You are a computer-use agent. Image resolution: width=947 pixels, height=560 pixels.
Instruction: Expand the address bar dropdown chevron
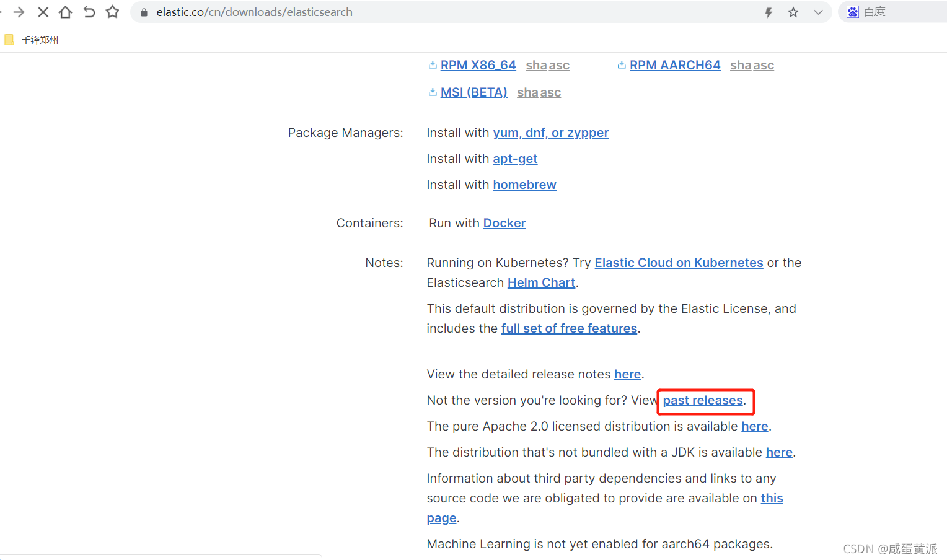pyautogui.click(x=818, y=12)
